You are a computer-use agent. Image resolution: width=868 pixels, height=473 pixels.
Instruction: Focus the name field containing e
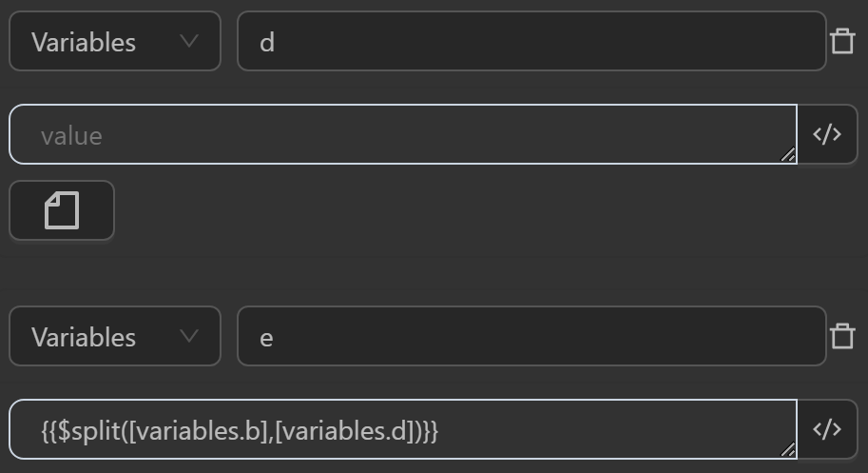(x=530, y=337)
